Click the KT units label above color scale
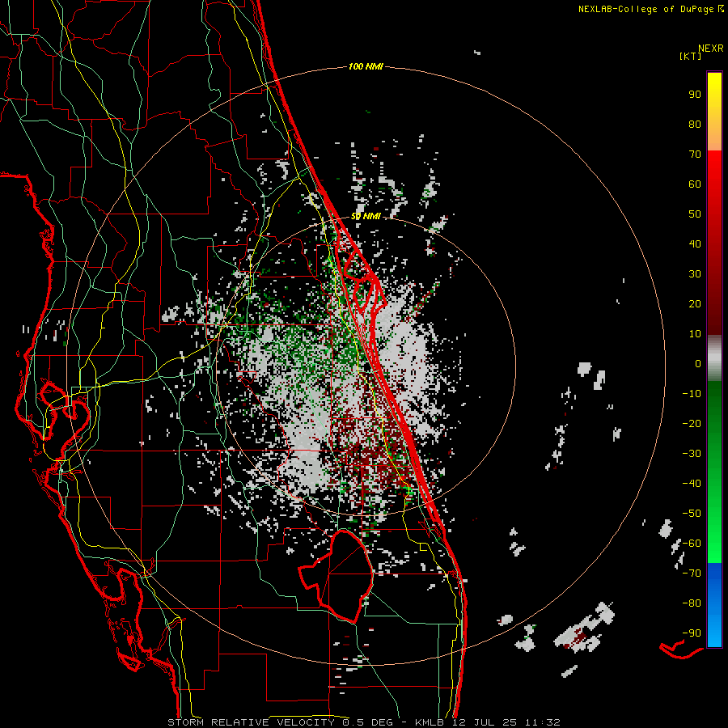The width and height of the screenshot is (728, 728). tap(690, 56)
